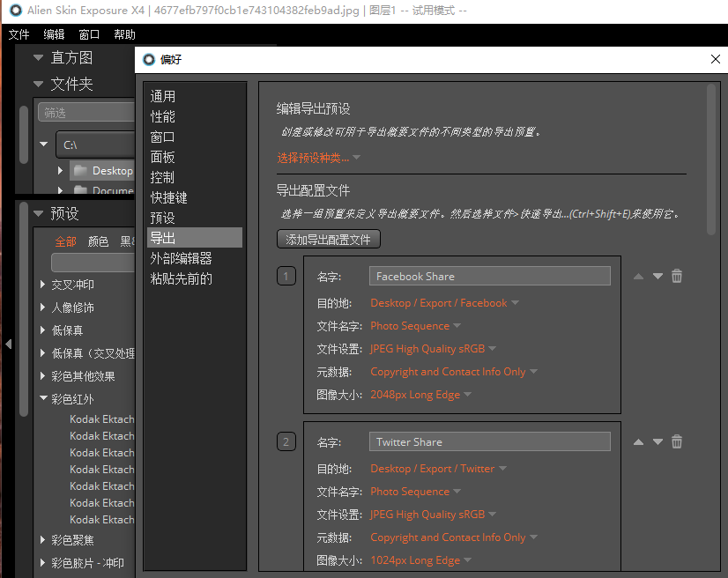
Task: Open the JPEG High Quality sRGB dropdown for Facebook
Action: point(433,349)
